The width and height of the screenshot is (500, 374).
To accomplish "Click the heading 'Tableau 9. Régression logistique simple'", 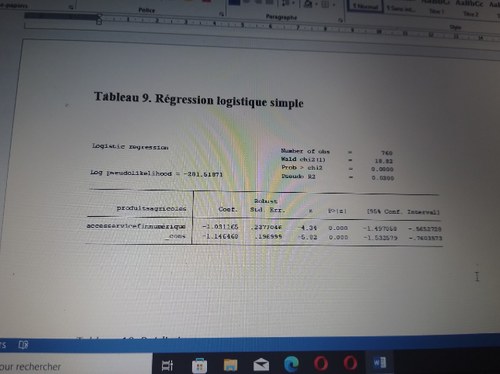I will [x=199, y=100].
